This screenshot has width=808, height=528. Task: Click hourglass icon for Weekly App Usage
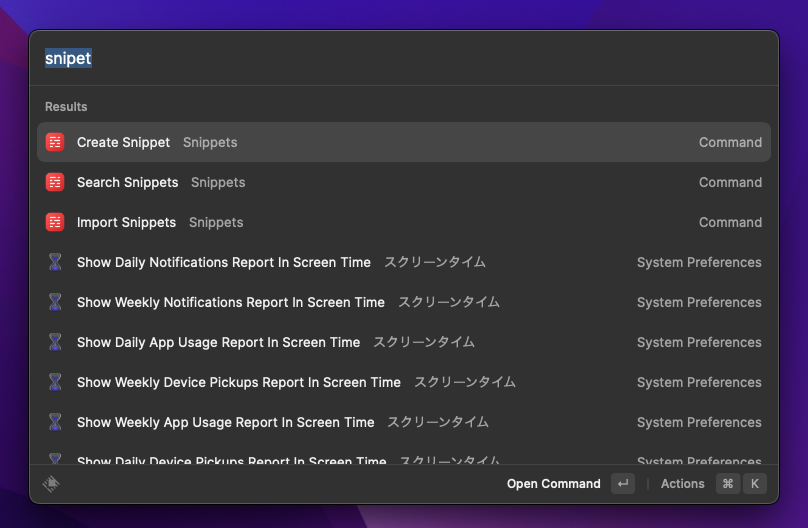pyautogui.click(x=55, y=422)
